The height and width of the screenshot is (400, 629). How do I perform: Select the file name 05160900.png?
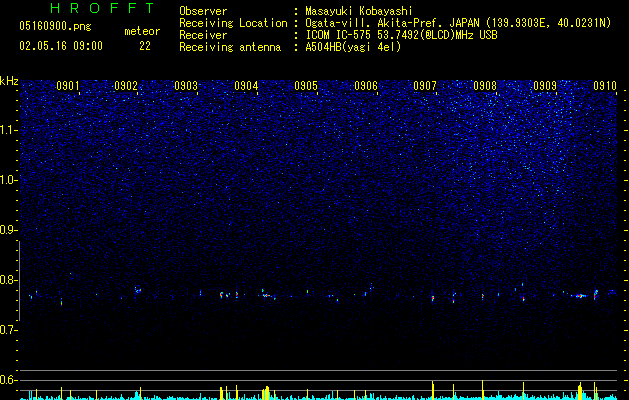(x=55, y=26)
